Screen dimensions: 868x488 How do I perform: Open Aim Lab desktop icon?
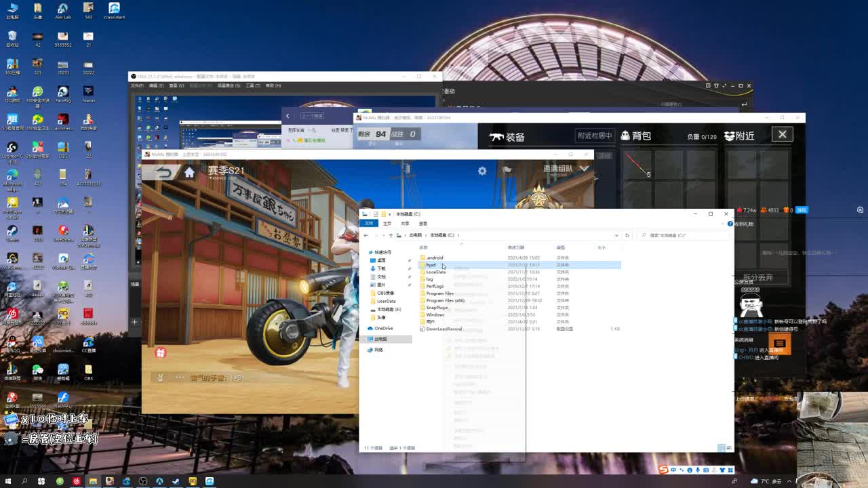62,11
